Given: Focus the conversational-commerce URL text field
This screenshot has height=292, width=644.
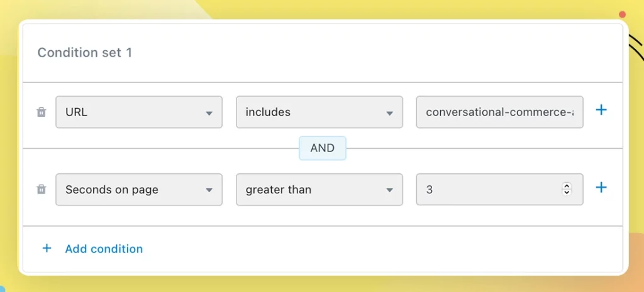Looking at the screenshot, I should point(499,112).
